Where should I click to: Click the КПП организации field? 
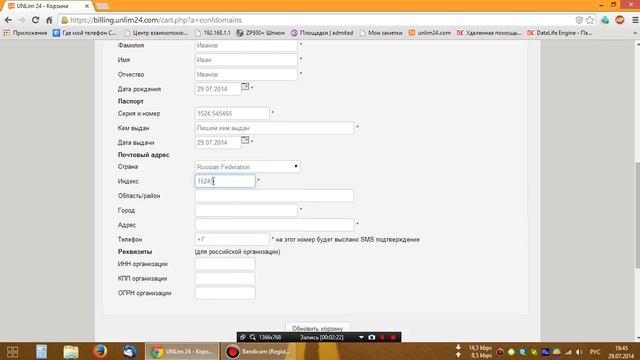[x=225, y=278]
